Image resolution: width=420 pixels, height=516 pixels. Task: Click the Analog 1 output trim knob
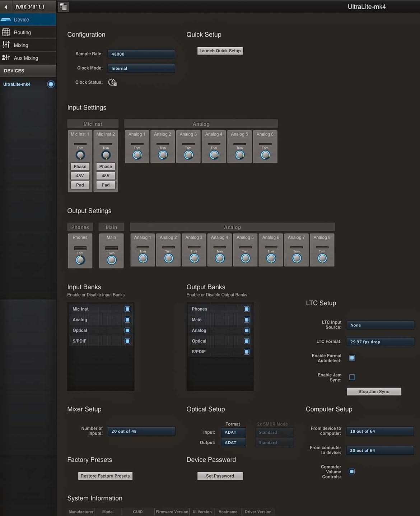(x=143, y=258)
